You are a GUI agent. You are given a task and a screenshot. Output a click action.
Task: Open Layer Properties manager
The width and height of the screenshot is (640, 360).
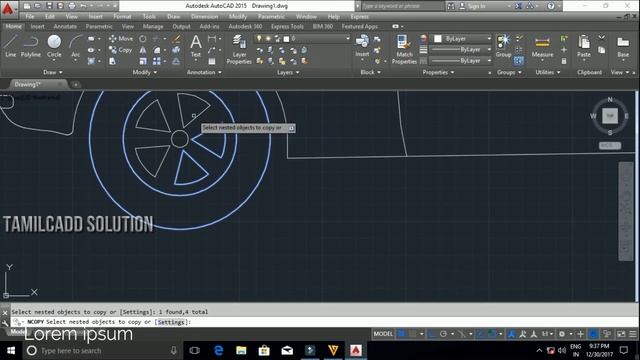[x=239, y=49]
